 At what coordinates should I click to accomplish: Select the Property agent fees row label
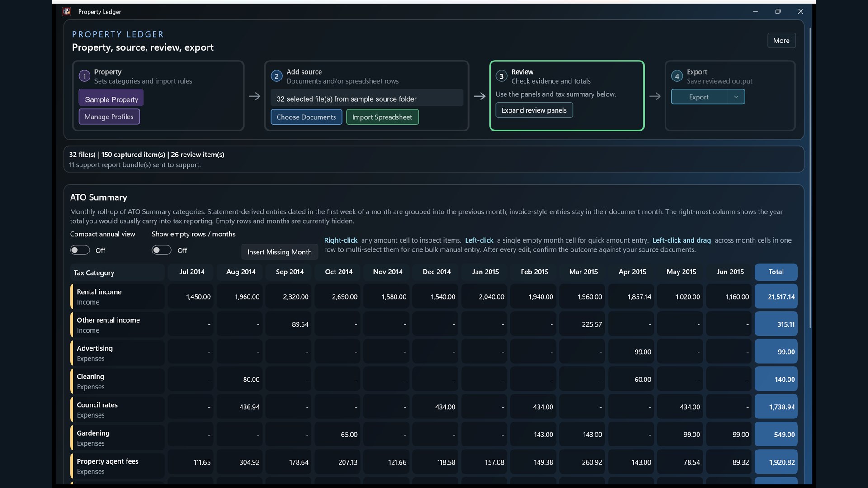118,466
